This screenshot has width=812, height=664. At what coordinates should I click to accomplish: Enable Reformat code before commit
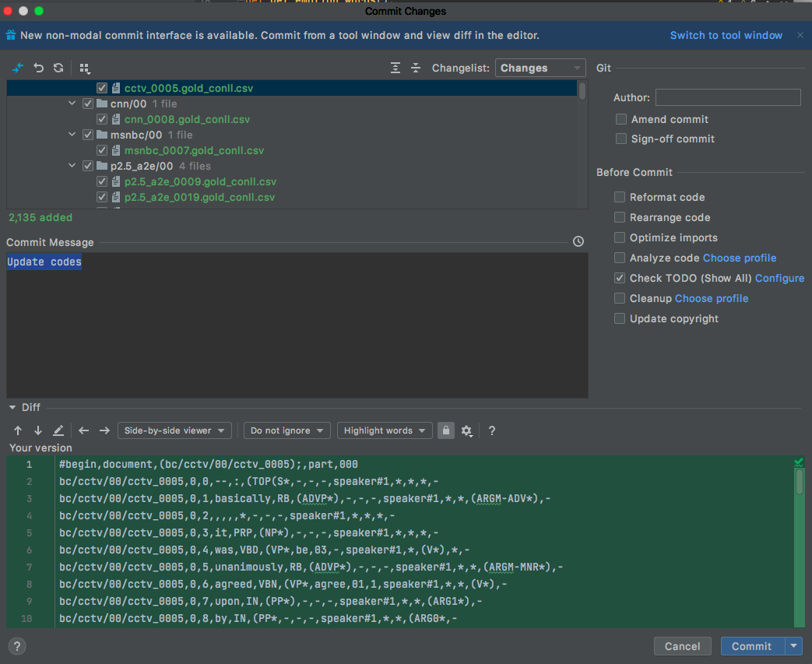tap(620, 197)
